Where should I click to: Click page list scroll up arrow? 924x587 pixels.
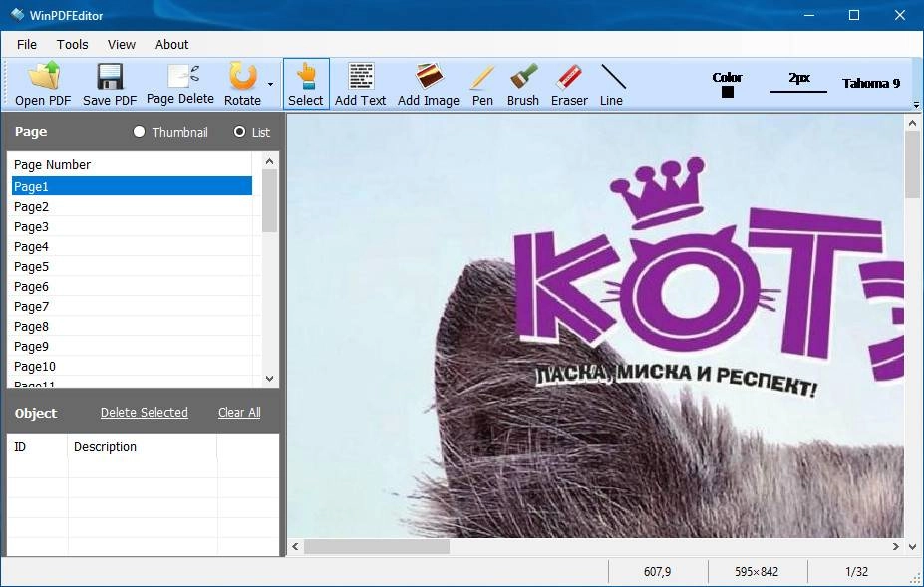pos(269,161)
